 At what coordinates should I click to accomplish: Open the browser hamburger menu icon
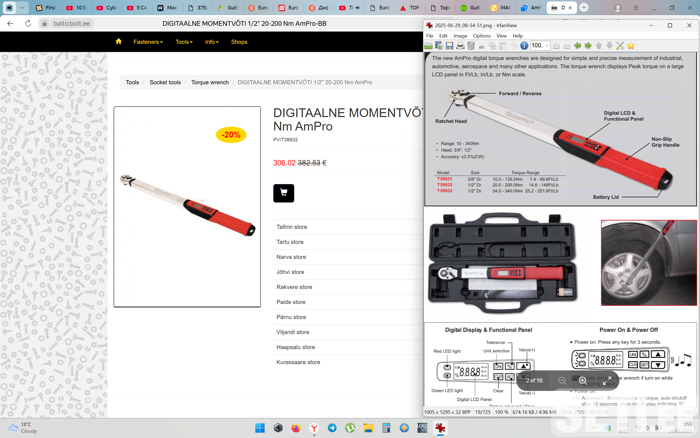(636, 8)
